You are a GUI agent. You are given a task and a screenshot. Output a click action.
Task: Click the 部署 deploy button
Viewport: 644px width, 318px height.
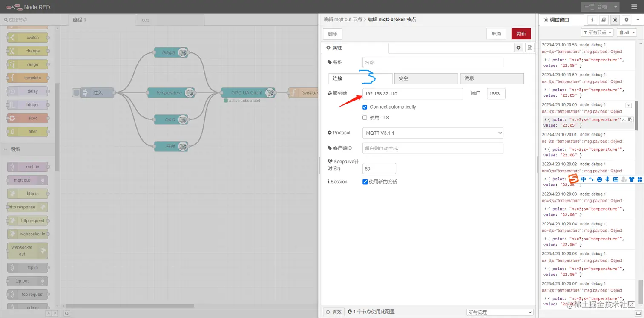(x=596, y=7)
